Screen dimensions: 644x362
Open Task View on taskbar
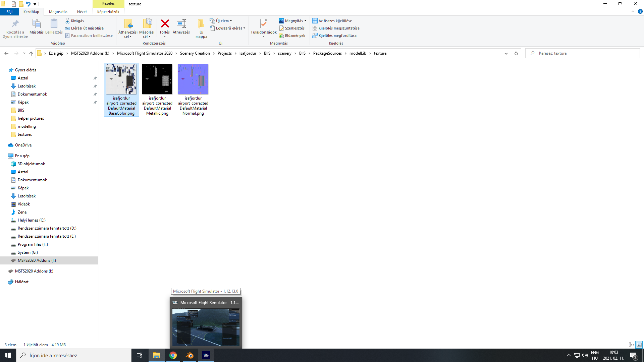tap(140, 355)
